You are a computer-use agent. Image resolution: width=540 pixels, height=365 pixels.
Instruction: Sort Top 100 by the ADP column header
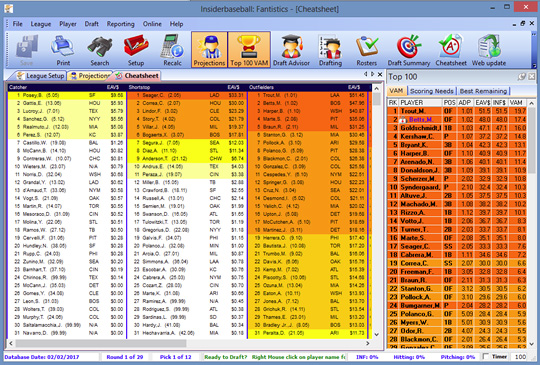[x=465, y=103]
